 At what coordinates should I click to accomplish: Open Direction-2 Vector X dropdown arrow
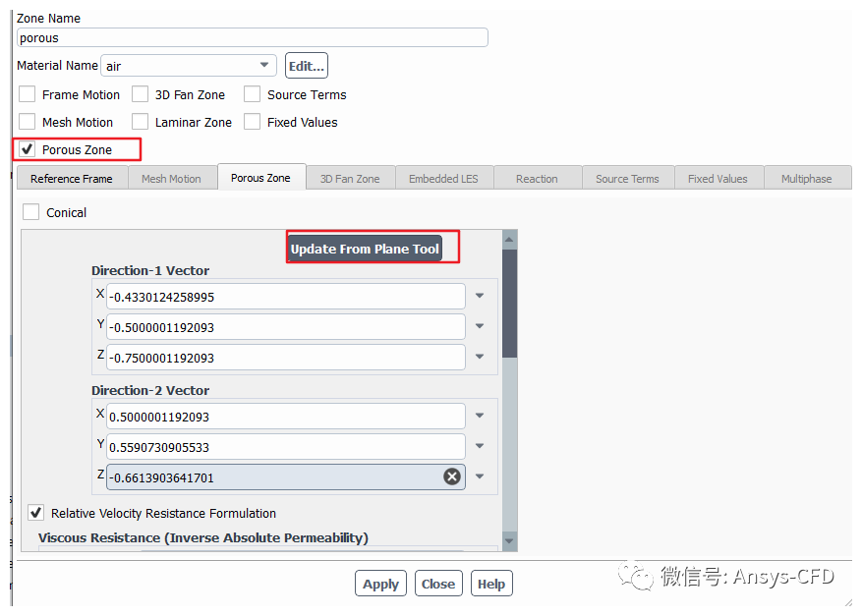coord(480,416)
